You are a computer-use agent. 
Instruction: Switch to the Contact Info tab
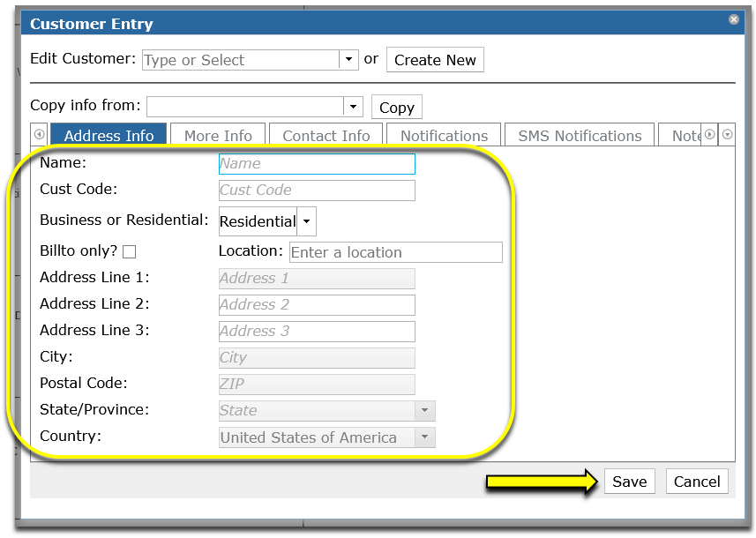[326, 136]
